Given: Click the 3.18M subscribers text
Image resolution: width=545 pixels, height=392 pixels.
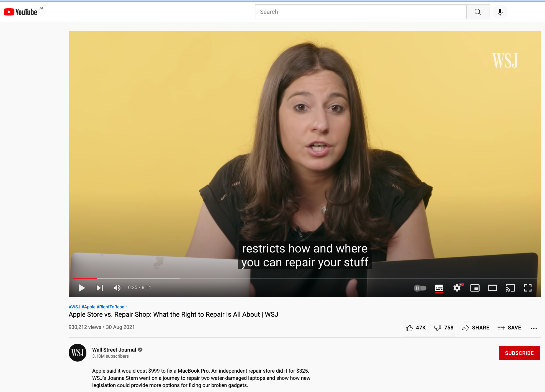Looking at the screenshot, I should click(110, 356).
